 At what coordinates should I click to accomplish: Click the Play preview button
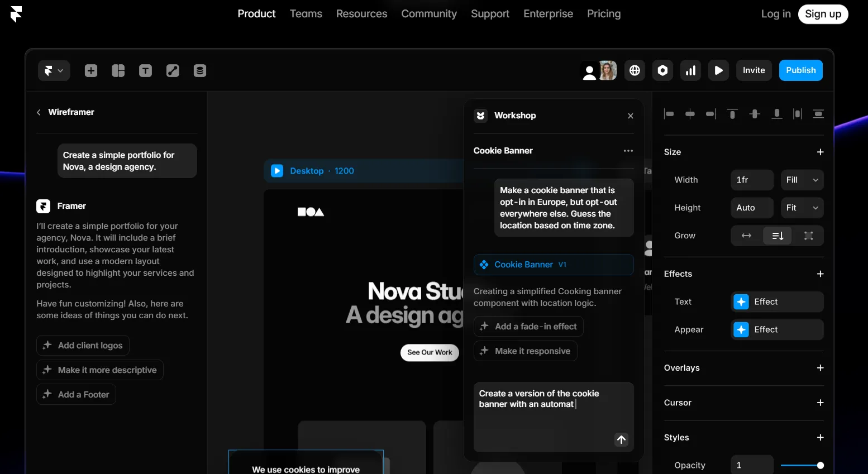pyautogui.click(x=718, y=70)
